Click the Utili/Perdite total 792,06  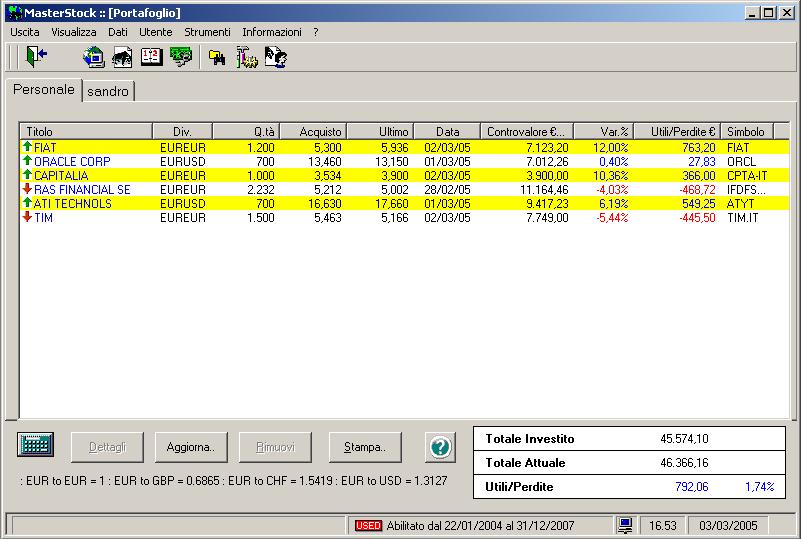click(692, 486)
